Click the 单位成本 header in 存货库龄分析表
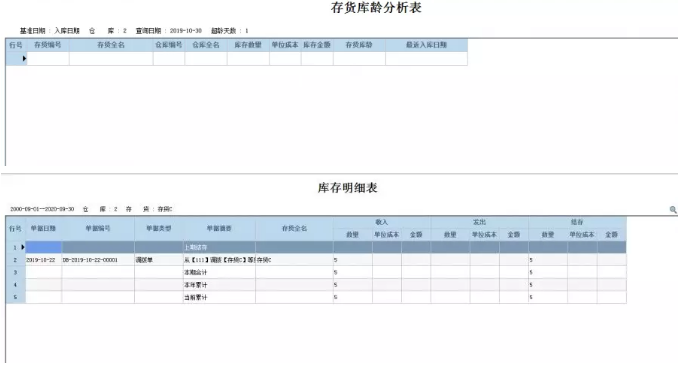Viewport: 689px width, 366px height. pyautogui.click(x=285, y=45)
